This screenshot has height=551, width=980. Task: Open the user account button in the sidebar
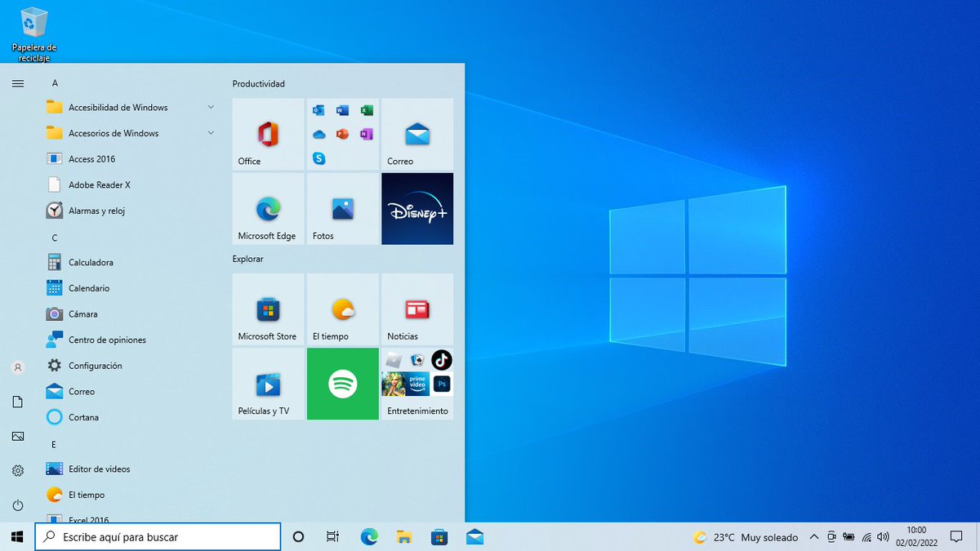click(17, 367)
